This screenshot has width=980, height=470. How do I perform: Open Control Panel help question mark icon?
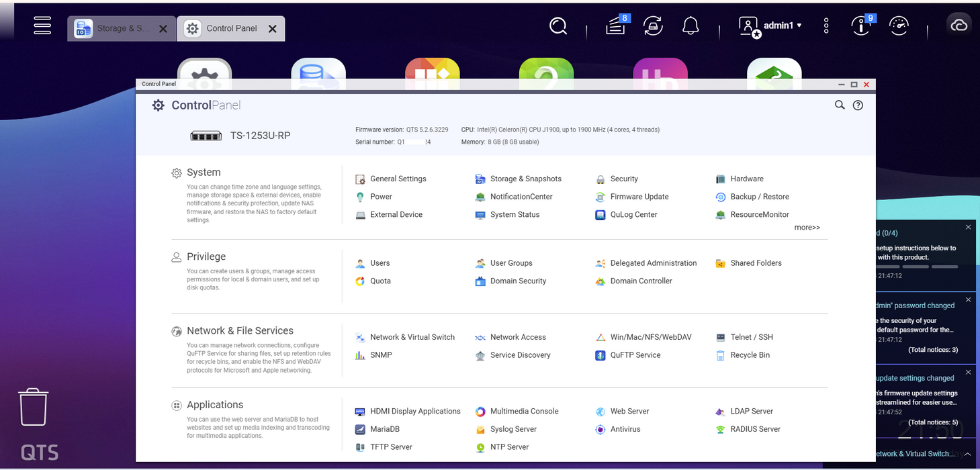pos(858,105)
